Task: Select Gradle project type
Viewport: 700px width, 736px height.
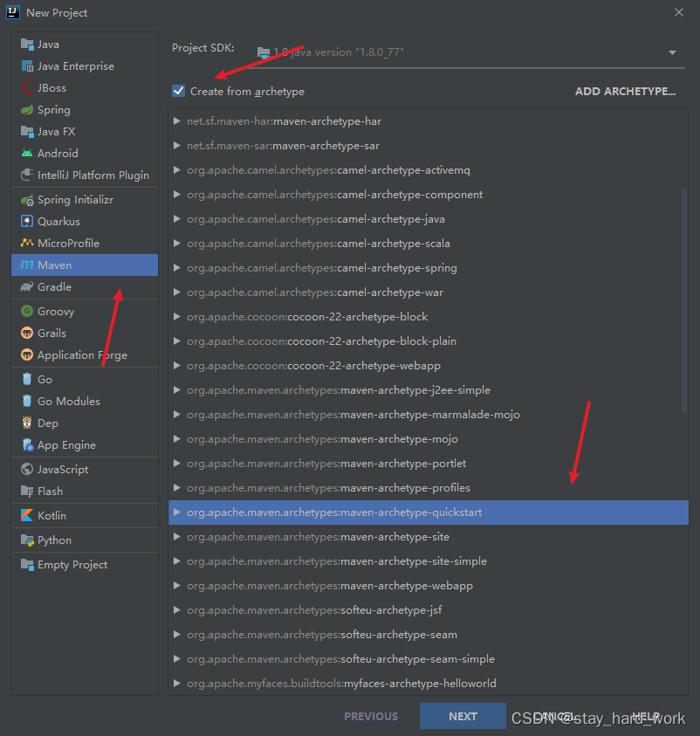Action: [x=85, y=286]
